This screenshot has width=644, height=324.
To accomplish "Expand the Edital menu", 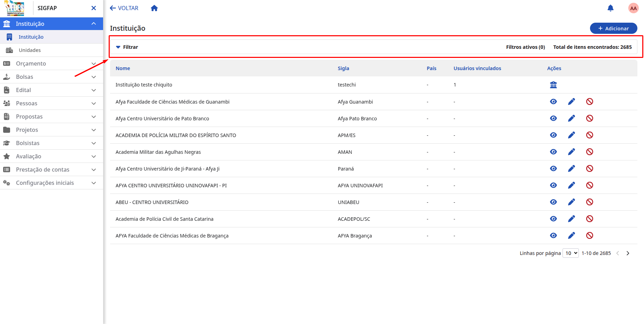I will tap(52, 90).
